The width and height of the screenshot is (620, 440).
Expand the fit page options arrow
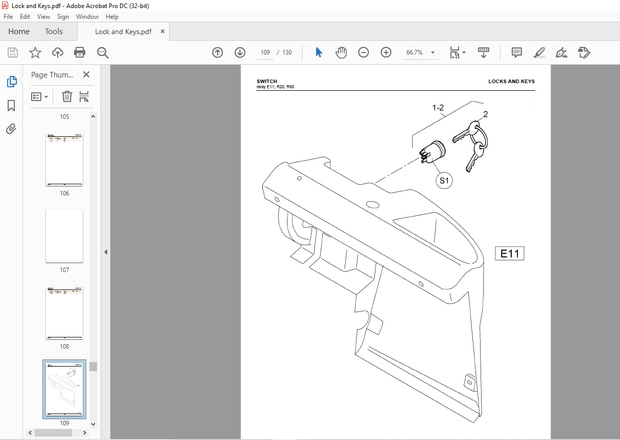click(x=464, y=52)
